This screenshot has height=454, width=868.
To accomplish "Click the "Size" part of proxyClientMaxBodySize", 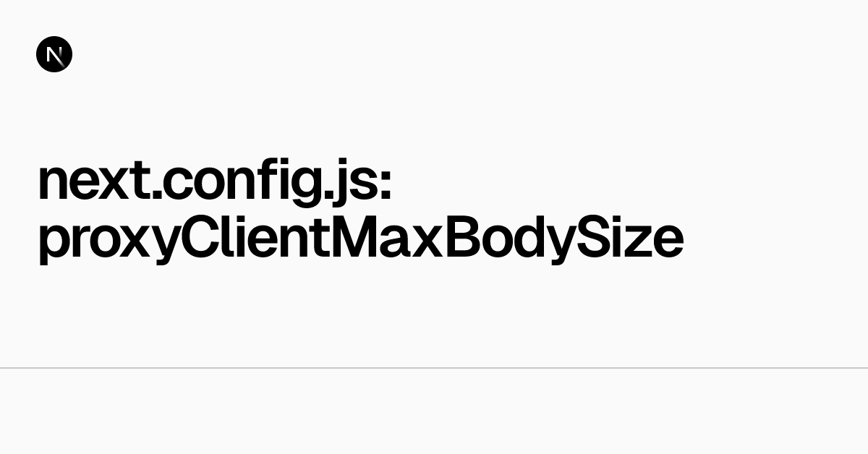I will point(632,238).
